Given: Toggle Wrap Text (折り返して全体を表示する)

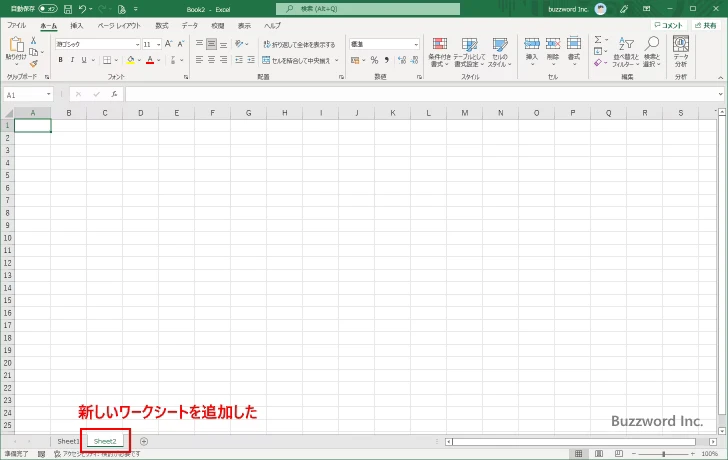Looking at the screenshot, I should 297,44.
